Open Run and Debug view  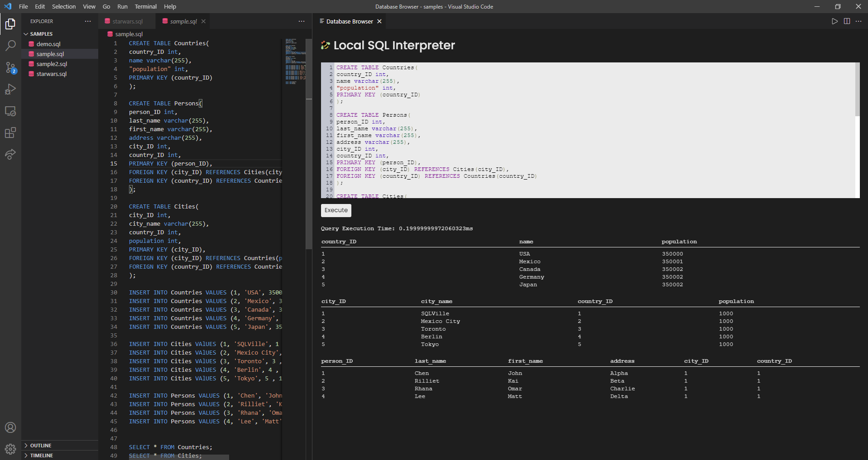point(10,89)
